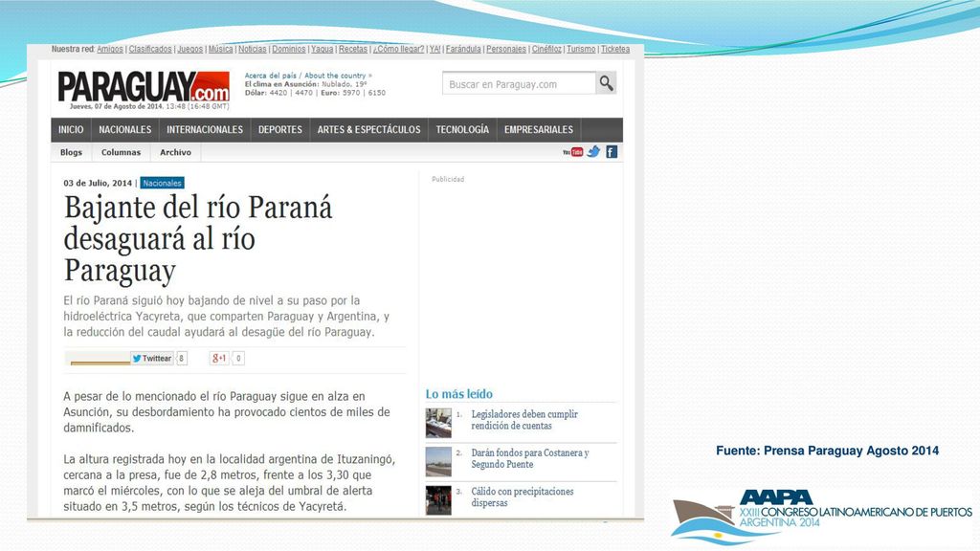Open 'Darán fondos para Costanera y Segundo Puente'
Viewport: 980px width, 551px height.
(530, 458)
